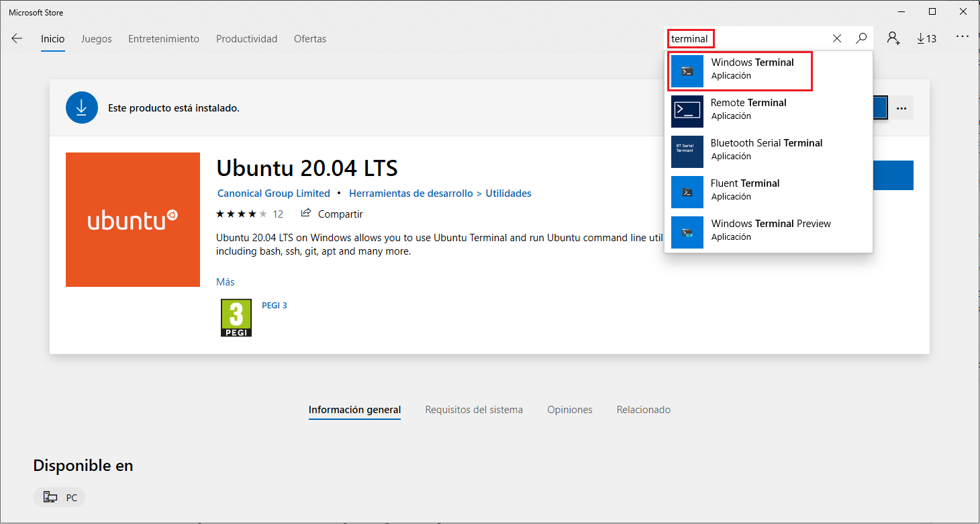Image resolution: width=980 pixels, height=524 pixels.
Task: Open Canonical Group Limited publisher link
Action: pyautogui.click(x=274, y=193)
